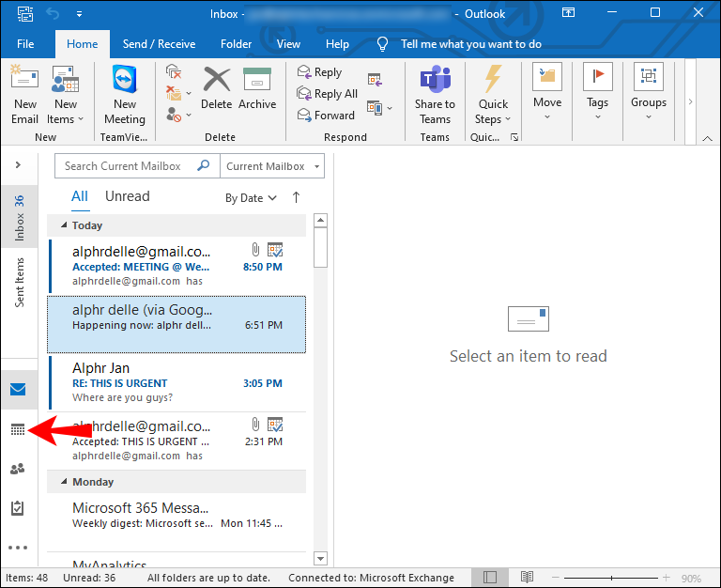Open the alphr delle (via Google) email
The image size is (721, 588).
[x=176, y=324]
